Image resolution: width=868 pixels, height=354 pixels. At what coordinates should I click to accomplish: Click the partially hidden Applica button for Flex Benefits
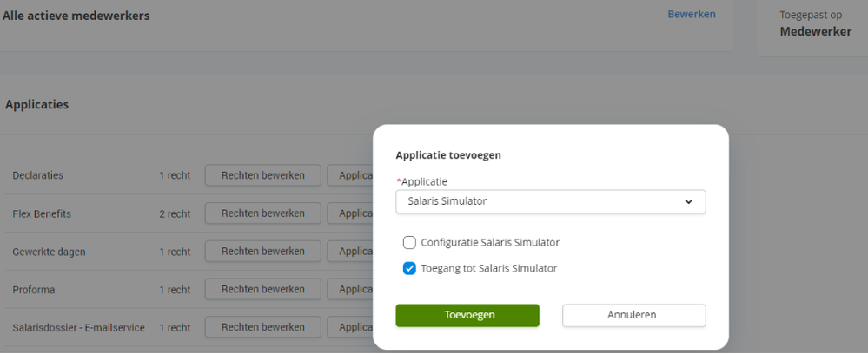pyautogui.click(x=351, y=213)
